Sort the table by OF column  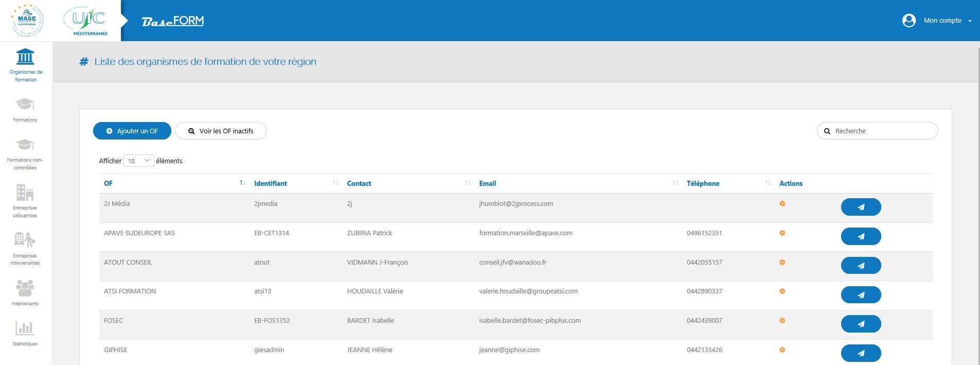tap(108, 183)
